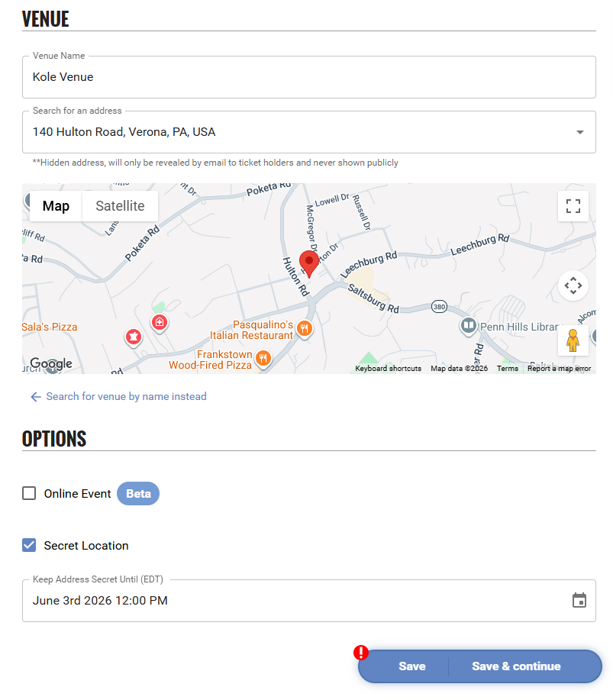Click the back arrow beside venue search link
This screenshot has height=700, width=613.
36,397
